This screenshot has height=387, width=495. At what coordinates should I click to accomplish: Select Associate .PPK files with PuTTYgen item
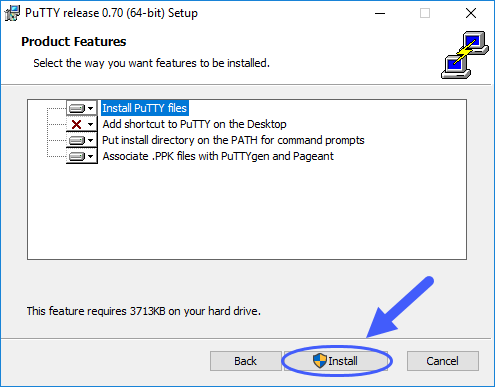click(x=218, y=156)
